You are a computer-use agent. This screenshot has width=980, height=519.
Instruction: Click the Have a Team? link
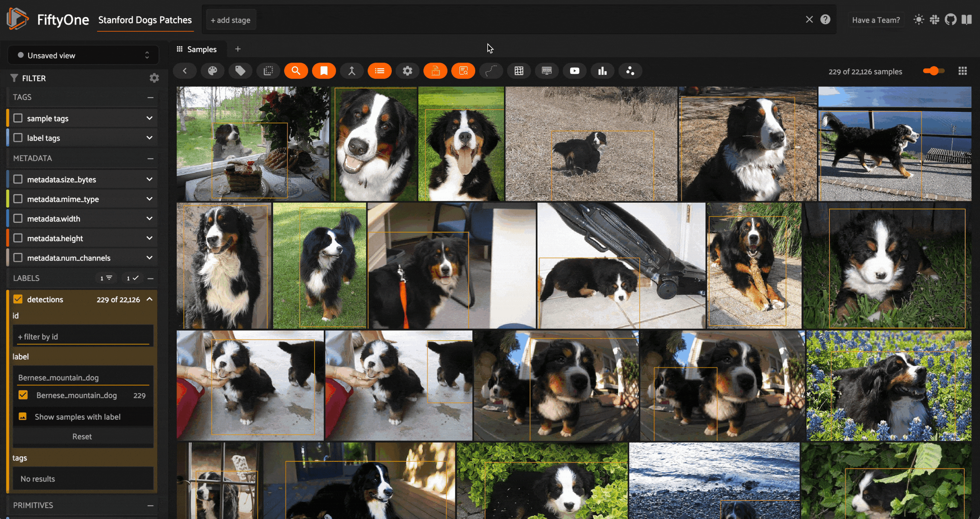coord(875,20)
